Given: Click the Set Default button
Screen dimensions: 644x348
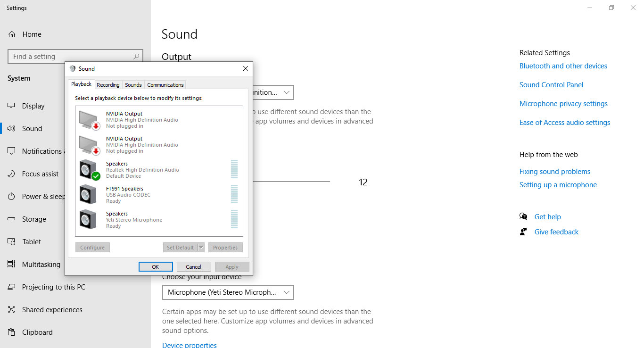Looking at the screenshot, I should [181, 248].
